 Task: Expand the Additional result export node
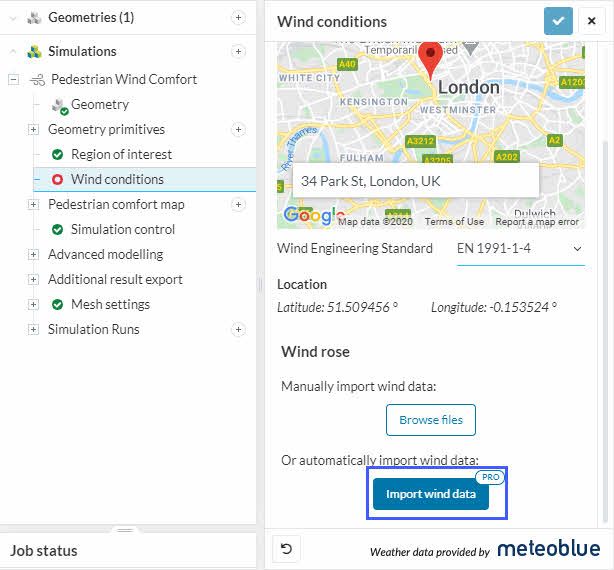tap(33, 279)
